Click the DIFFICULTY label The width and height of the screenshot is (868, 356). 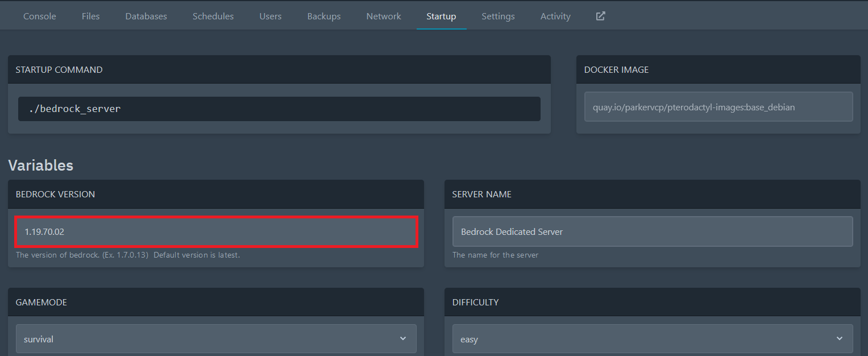pos(475,303)
